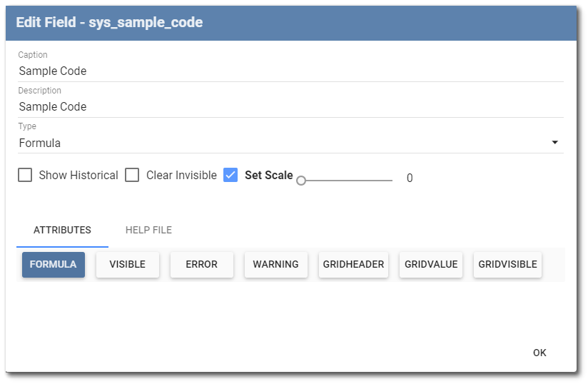Click the Set Scale slider handle

pyautogui.click(x=301, y=181)
